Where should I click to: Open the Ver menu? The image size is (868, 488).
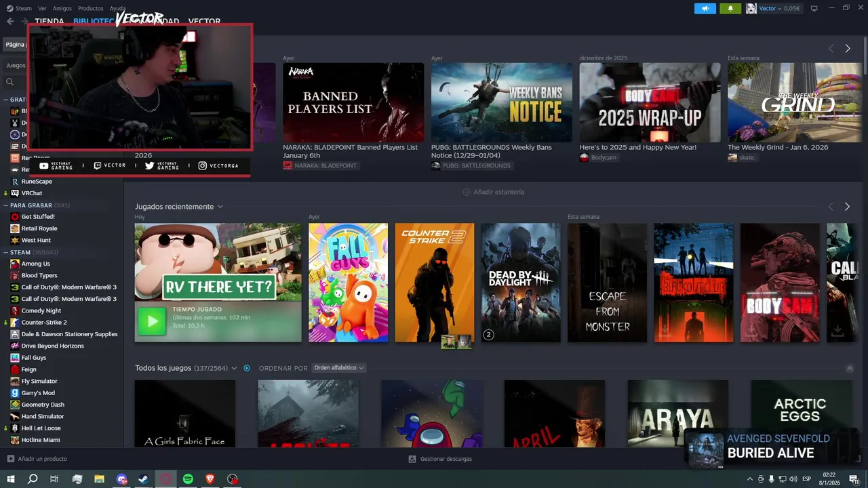43,8
